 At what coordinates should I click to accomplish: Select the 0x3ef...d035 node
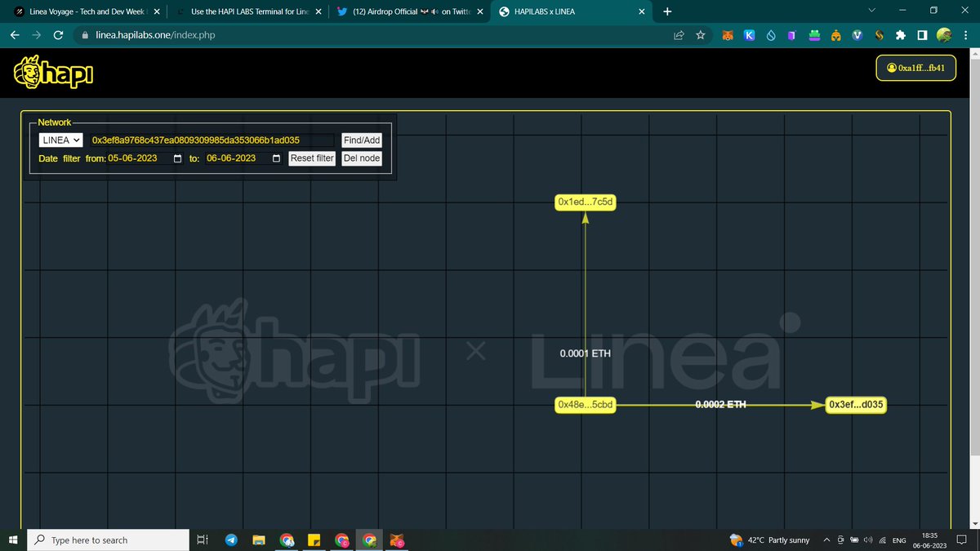(x=856, y=404)
